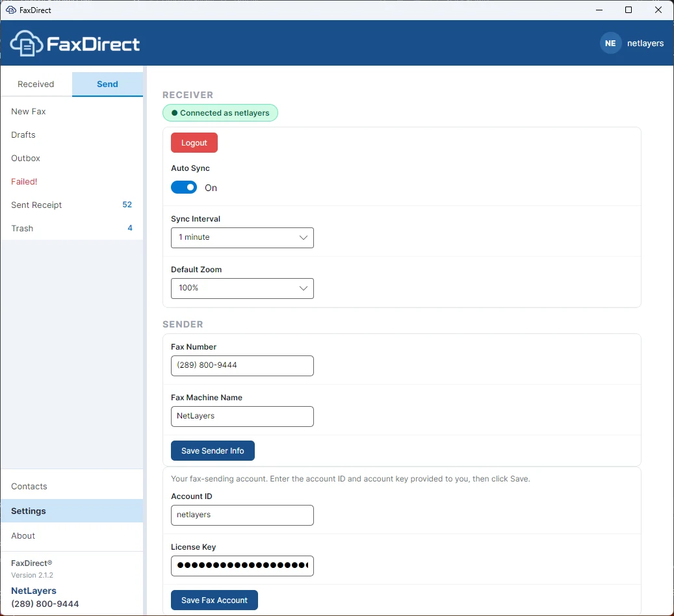Click the Account ID input field
This screenshot has height=616, width=674.
click(x=242, y=515)
